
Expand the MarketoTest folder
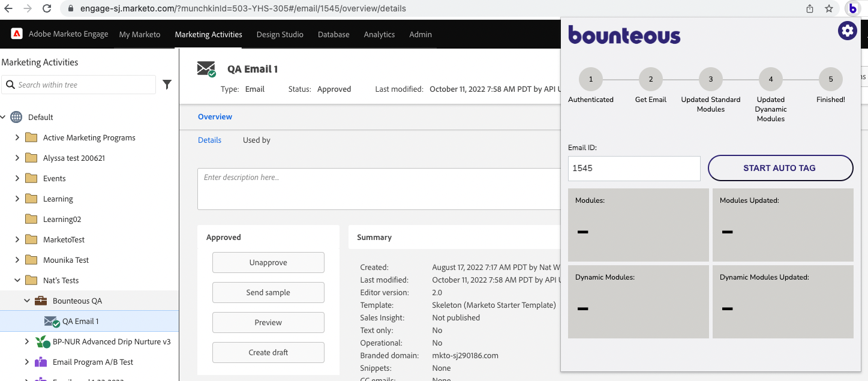tap(17, 239)
